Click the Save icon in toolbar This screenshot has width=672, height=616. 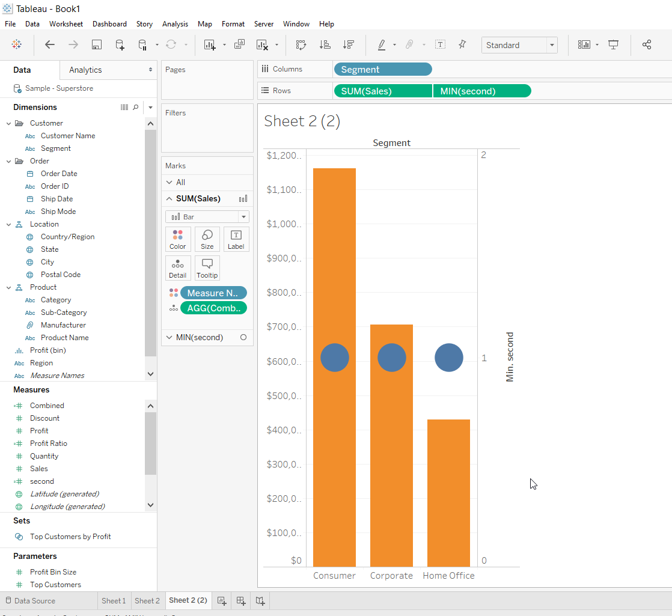(97, 44)
